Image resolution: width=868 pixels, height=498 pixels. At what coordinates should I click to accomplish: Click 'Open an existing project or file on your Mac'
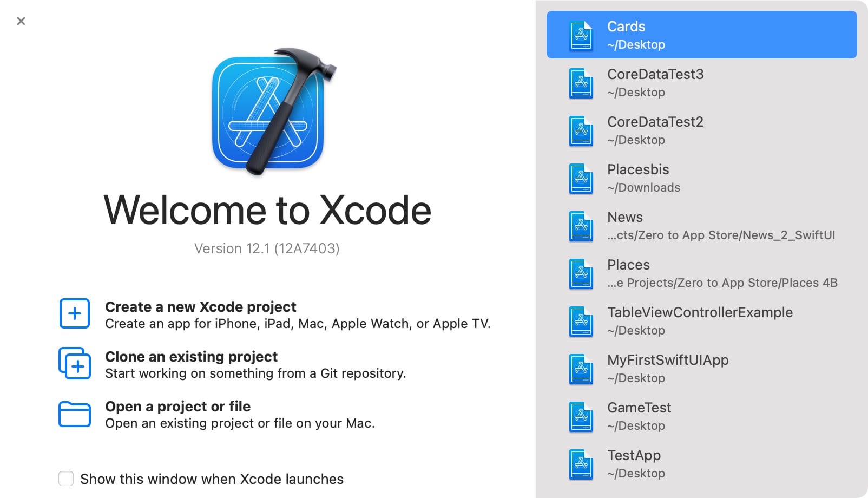pos(240,423)
